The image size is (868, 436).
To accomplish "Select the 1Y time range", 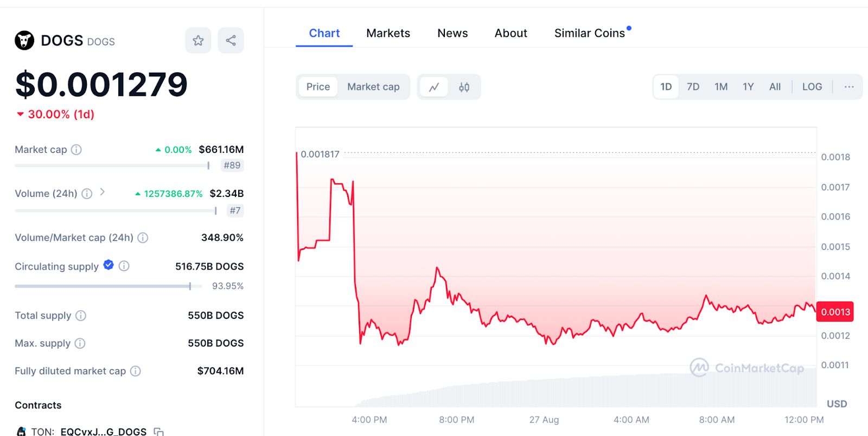I will coord(748,87).
